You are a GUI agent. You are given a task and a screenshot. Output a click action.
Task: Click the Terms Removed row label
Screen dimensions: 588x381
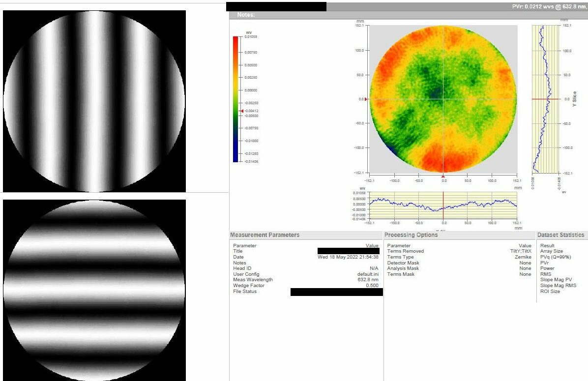coord(406,251)
